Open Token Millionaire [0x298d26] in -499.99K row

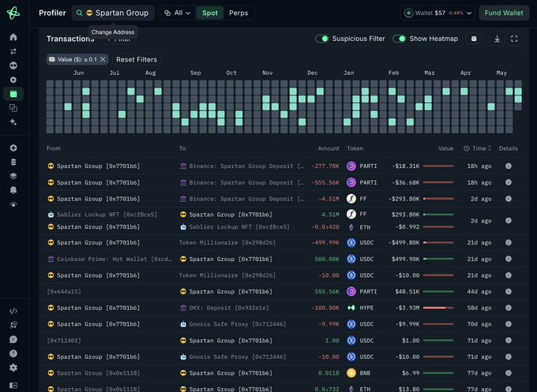pyautogui.click(x=227, y=242)
